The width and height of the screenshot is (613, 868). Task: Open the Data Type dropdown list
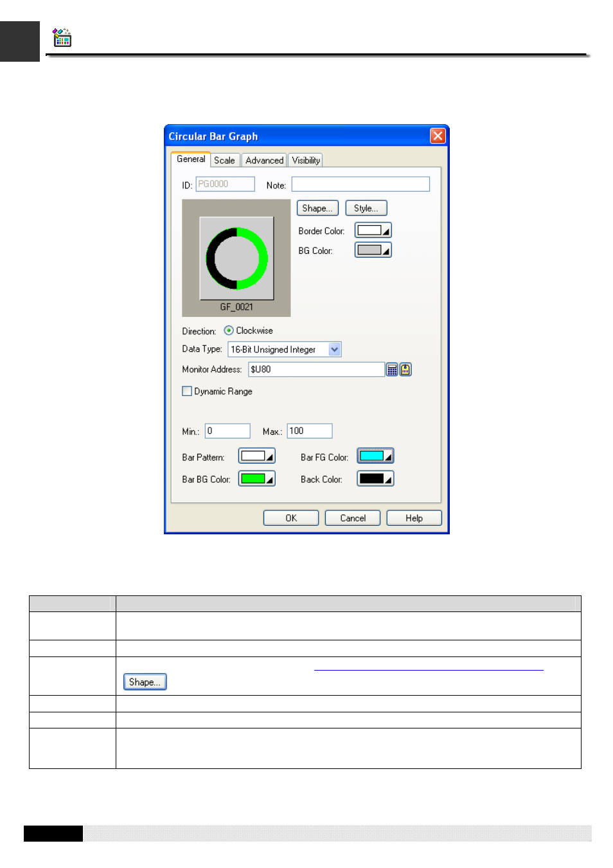click(x=334, y=349)
